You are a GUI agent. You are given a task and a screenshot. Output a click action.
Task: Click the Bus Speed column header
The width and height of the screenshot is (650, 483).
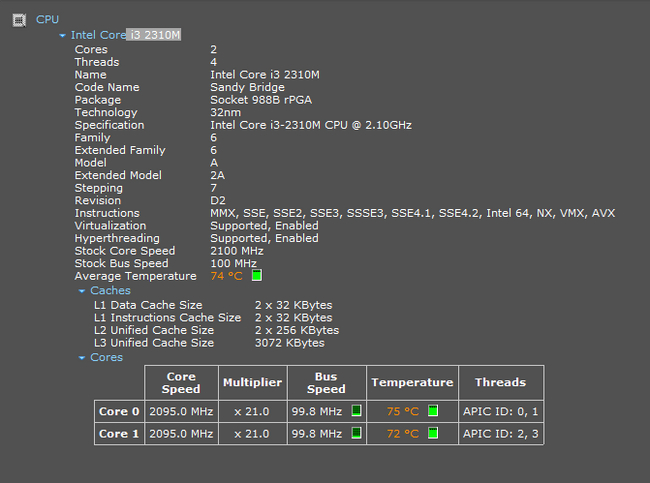326,383
